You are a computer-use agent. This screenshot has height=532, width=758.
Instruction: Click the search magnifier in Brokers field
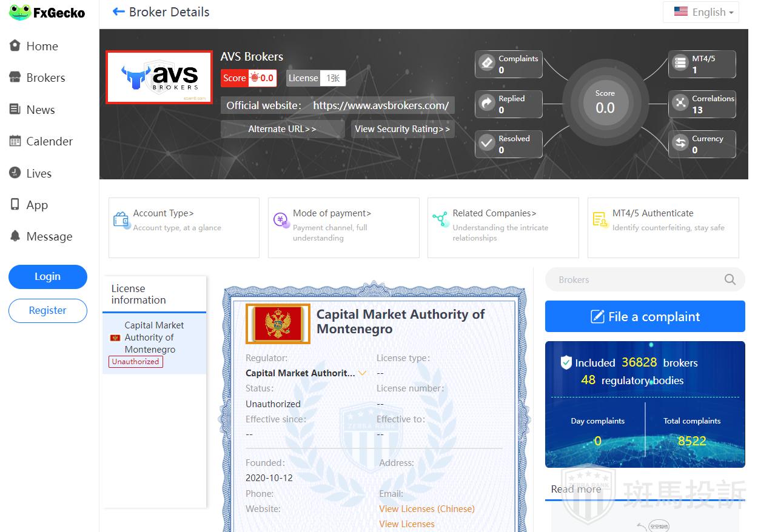click(x=730, y=279)
